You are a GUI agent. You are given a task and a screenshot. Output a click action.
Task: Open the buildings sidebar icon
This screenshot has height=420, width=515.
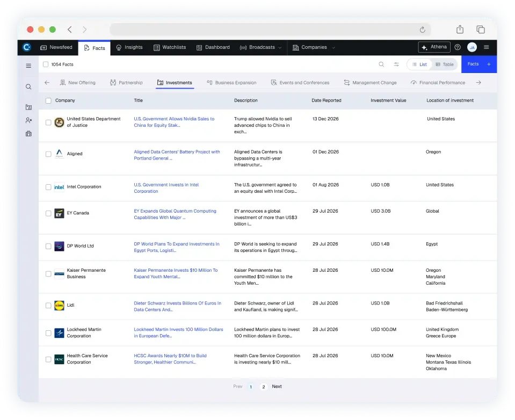click(28, 134)
